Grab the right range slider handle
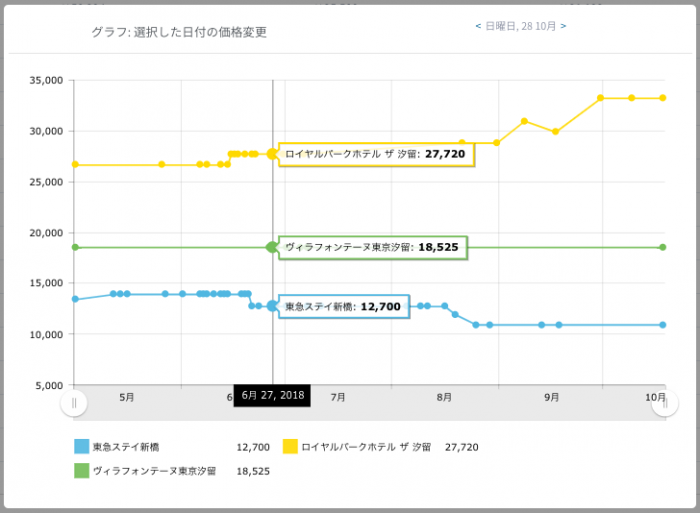Screen dimensions: 700x513 pos(665,403)
